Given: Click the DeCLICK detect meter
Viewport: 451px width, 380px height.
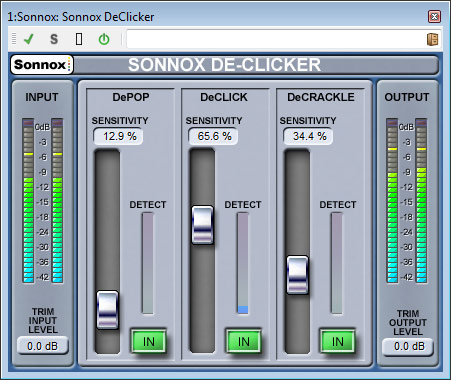Looking at the screenshot, I should (243, 263).
